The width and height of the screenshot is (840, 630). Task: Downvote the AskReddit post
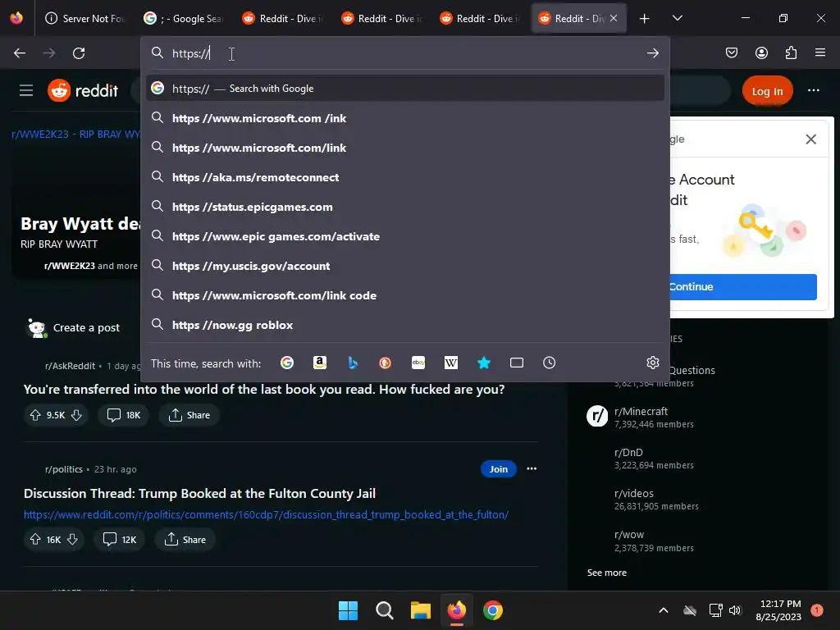pos(76,415)
